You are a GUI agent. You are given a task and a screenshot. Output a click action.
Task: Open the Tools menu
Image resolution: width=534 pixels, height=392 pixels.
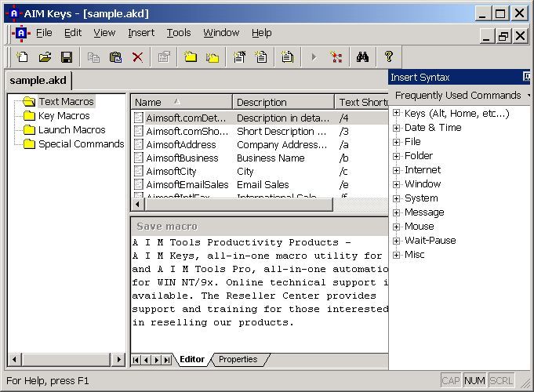pyautogui.click(x=179, y=33)
